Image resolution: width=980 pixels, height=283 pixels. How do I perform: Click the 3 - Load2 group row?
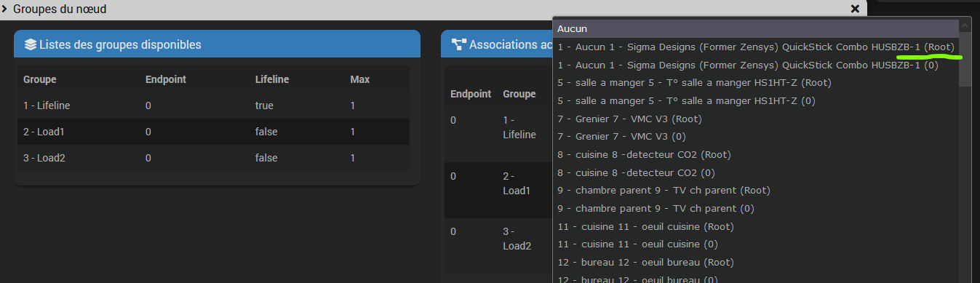pyautogui.click(x=213, y=158)
